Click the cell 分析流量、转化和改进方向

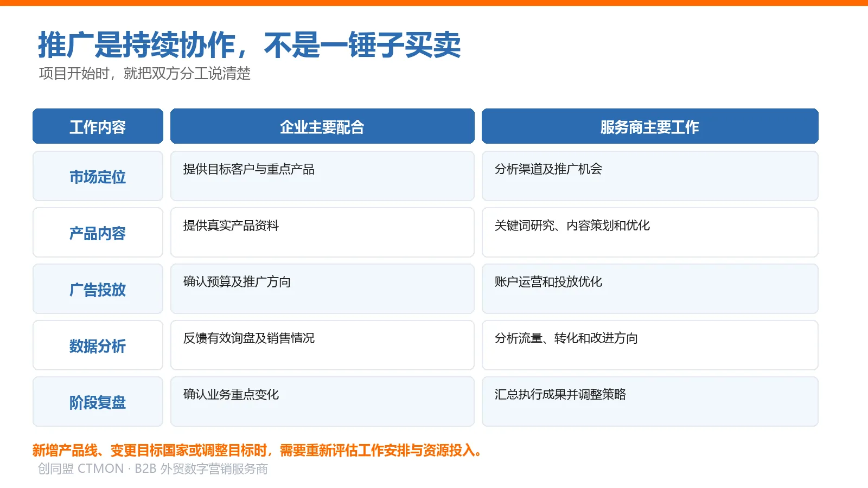[x=650, y=345]
